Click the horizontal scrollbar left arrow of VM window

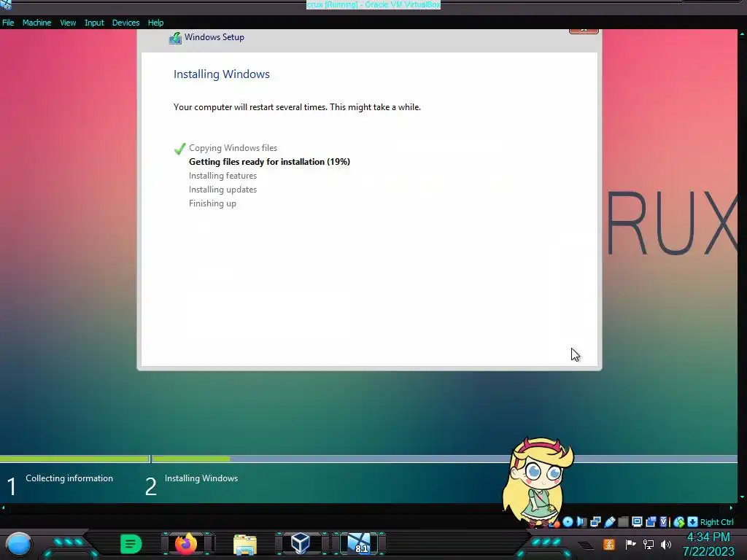pos(4,508)
